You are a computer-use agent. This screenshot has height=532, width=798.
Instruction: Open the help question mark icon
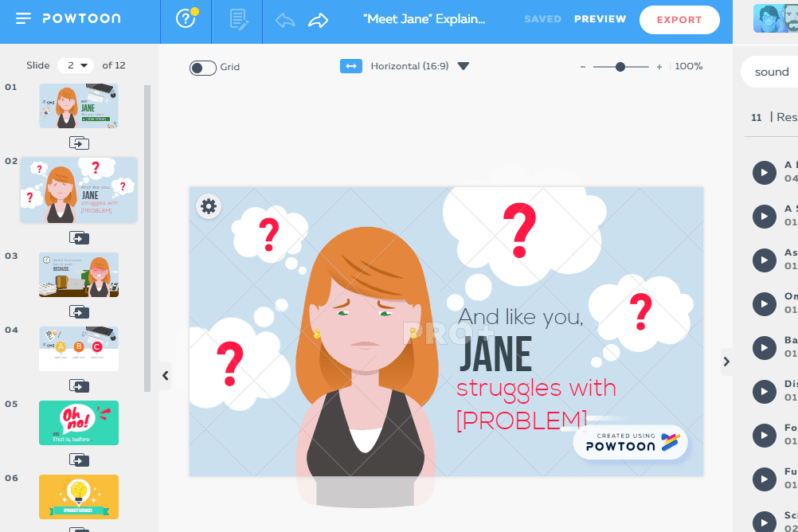click(186, 19)
